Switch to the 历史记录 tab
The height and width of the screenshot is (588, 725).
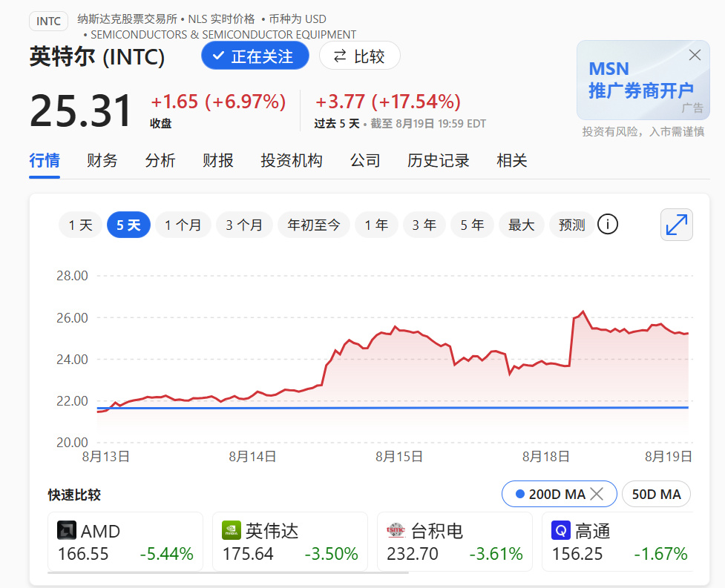click(439, 161)
